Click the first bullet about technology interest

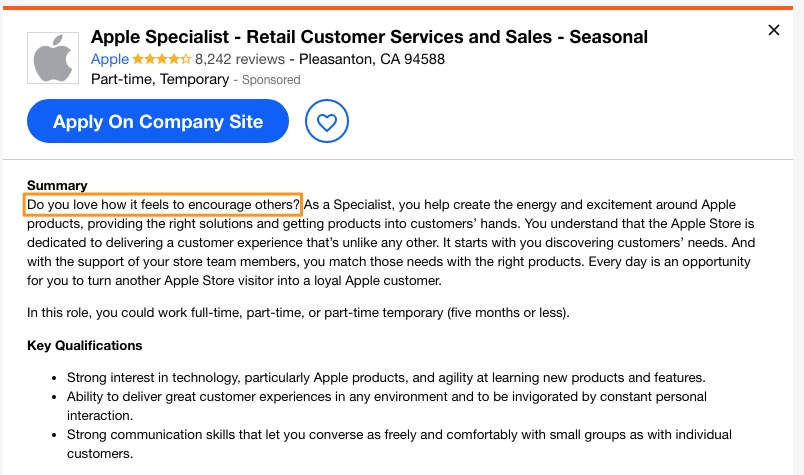pos(386,378)
